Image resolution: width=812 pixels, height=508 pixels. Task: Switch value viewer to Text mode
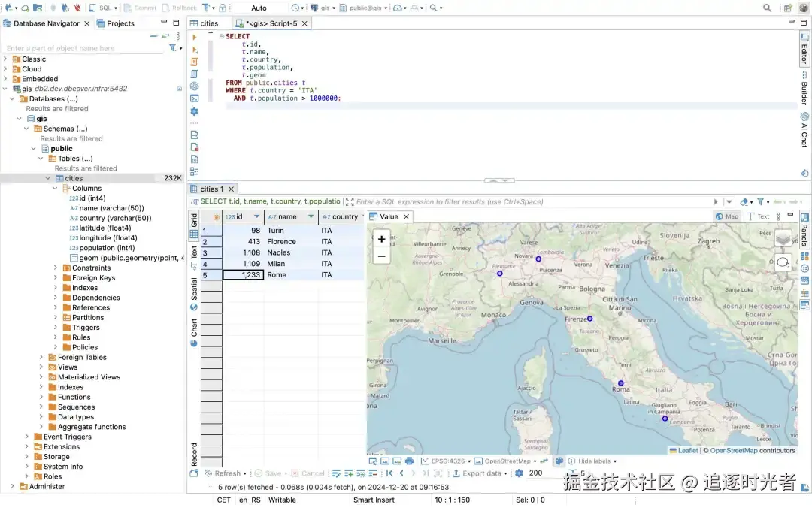coord(758,216)
